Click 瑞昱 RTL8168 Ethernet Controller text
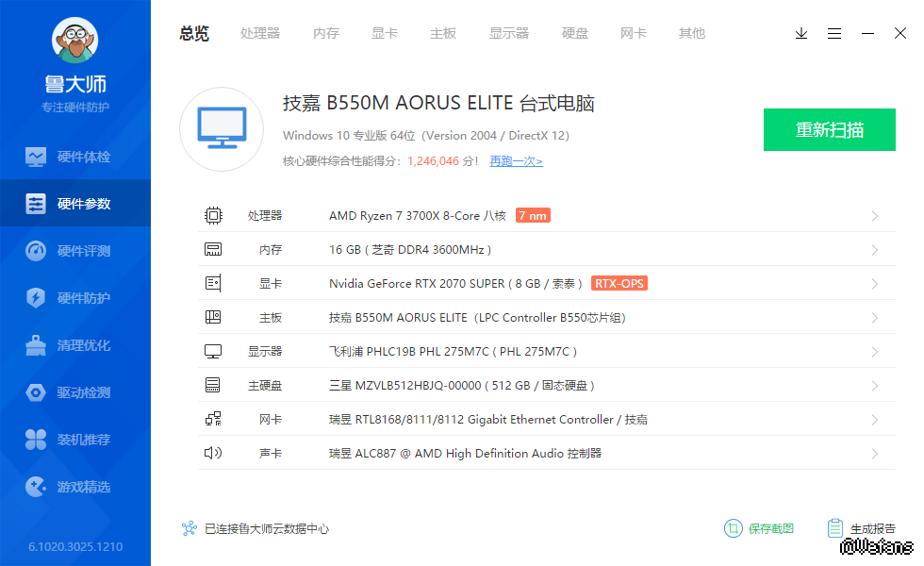The image size is (924, 566). [488, 420]
